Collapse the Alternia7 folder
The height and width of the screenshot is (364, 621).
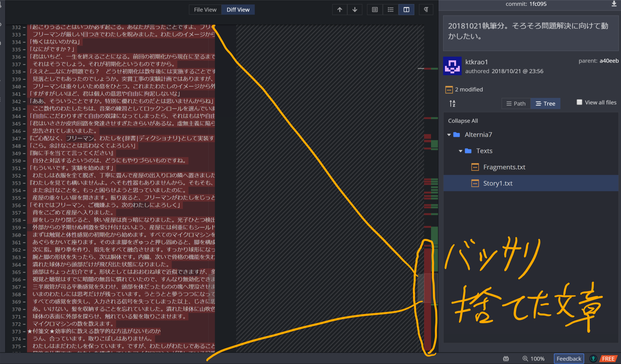click(449, 135)
